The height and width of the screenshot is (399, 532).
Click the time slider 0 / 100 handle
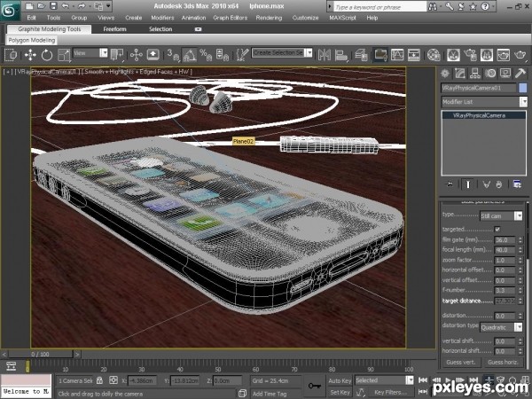point(41,354)
